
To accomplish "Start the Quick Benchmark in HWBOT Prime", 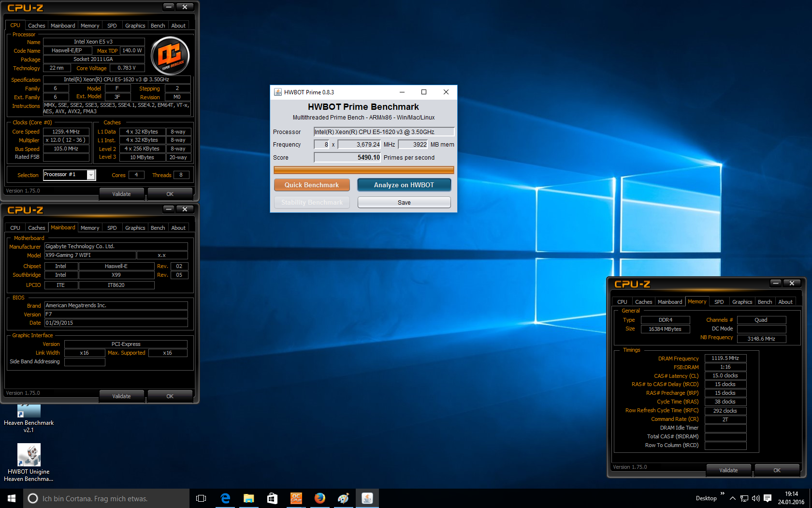I will pyautogui.click(x=312, y=185).
